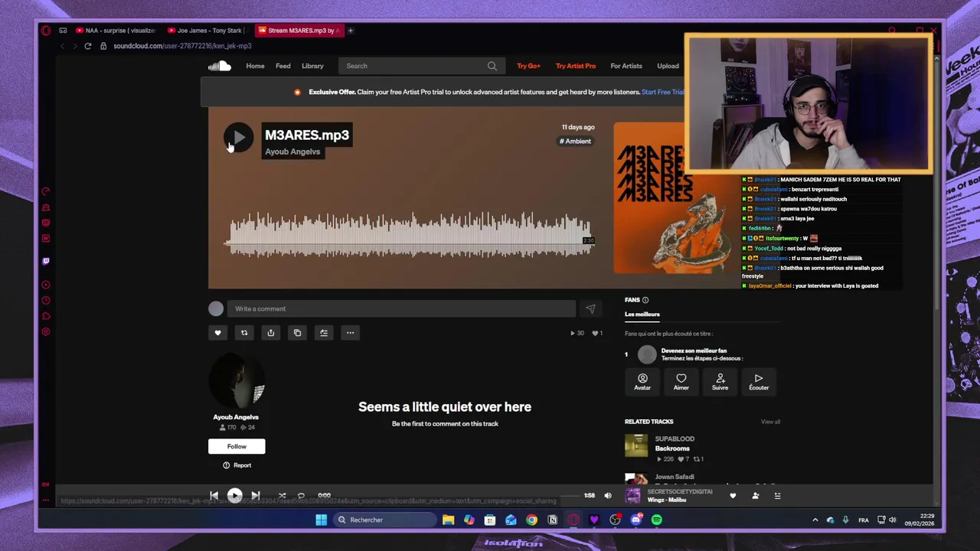The height and width of the screenshot is (551, 980).
Task: Click Start Free Trial link
Action: pyautogui.click(x=663, y=92)
